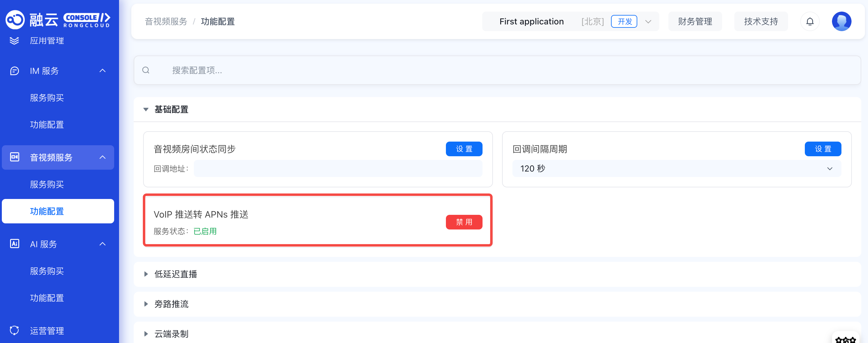Open the 120 秒 interval dropdown
Screen dimensions: 868x343
(x=676, y=168)
